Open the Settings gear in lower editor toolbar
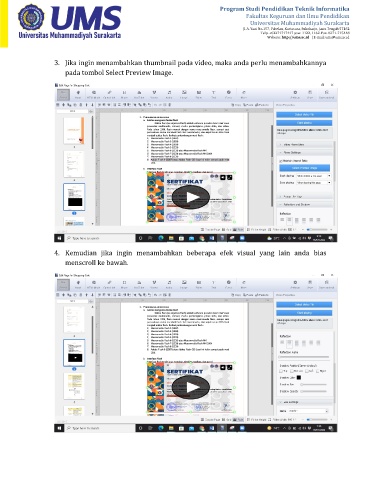370x480 pixels. [x=295, y=284]
